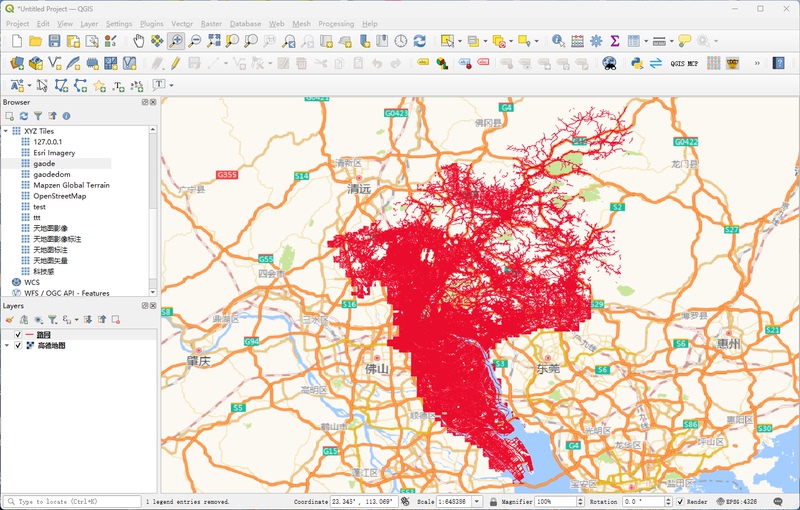Image resolution: width=800 pixels, height=510 pixels.
Task: Open the text annotation tool dropdown arrow
Action: click(171, 85)
